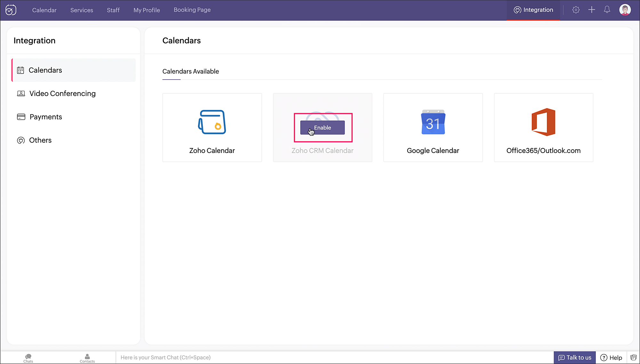Click the Office365/Outlook.com card label
640x364 pixels.
pyautogui.click(x=543, y=151)
